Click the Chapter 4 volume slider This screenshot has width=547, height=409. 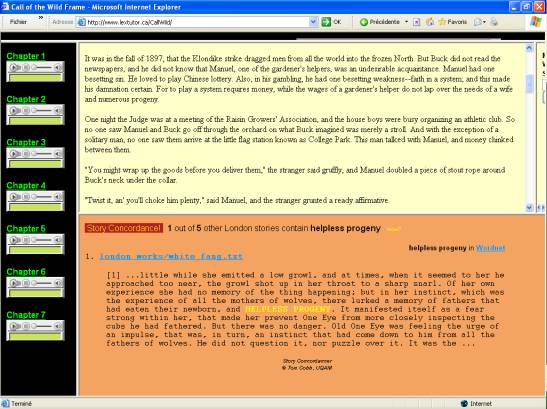tap(42, 197)
